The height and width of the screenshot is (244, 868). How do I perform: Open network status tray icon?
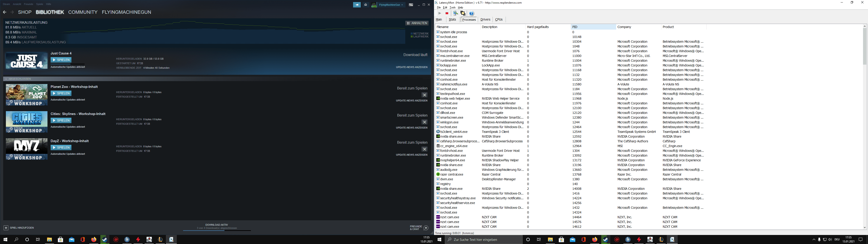825,240
